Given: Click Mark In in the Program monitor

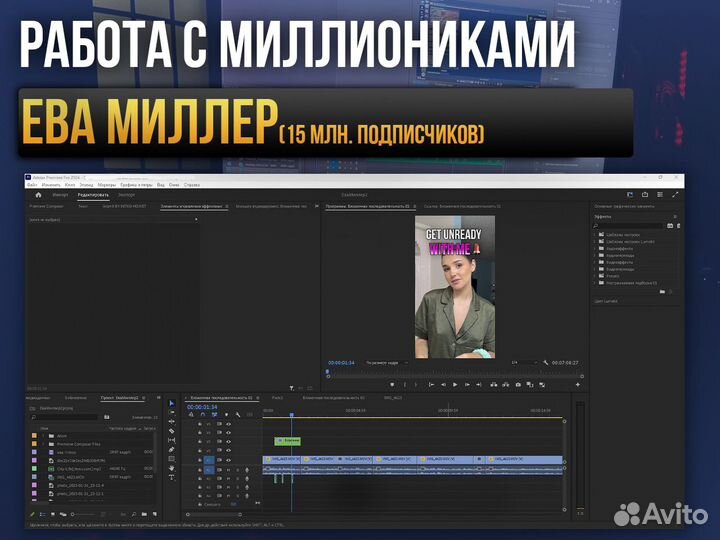Looking at the screenshot, I should [x=405, y=385].
